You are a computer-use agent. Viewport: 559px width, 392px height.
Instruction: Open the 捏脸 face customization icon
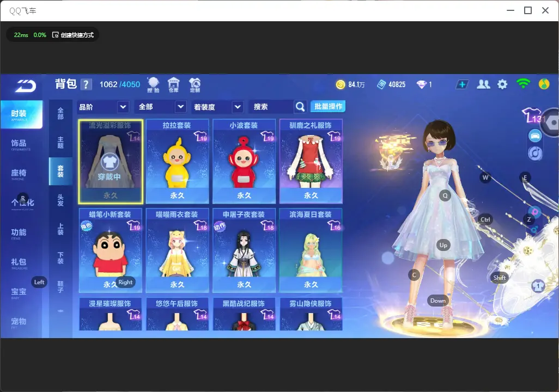pos(153,85)
